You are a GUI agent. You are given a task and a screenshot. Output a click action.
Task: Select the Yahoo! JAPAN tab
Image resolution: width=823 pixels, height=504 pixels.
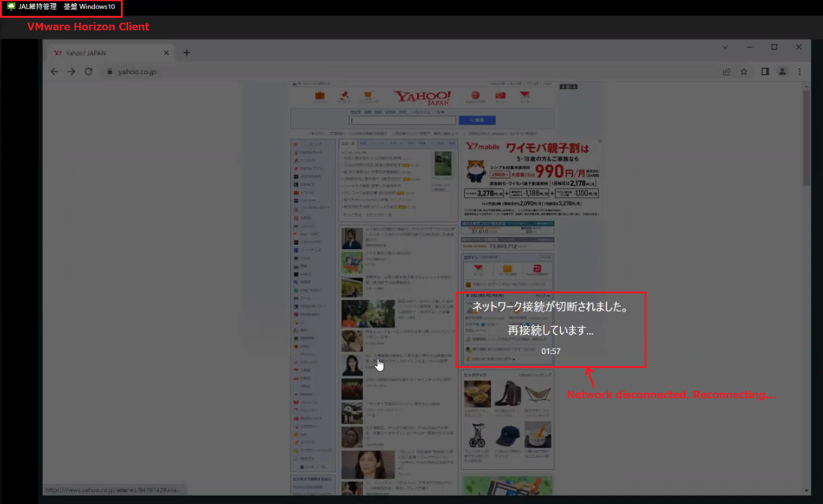click(x=111, y=53)
